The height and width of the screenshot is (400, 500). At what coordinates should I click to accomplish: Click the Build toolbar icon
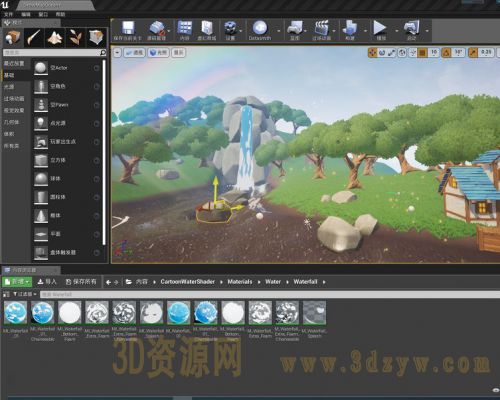pyautogui.click(x=350, y=28)
